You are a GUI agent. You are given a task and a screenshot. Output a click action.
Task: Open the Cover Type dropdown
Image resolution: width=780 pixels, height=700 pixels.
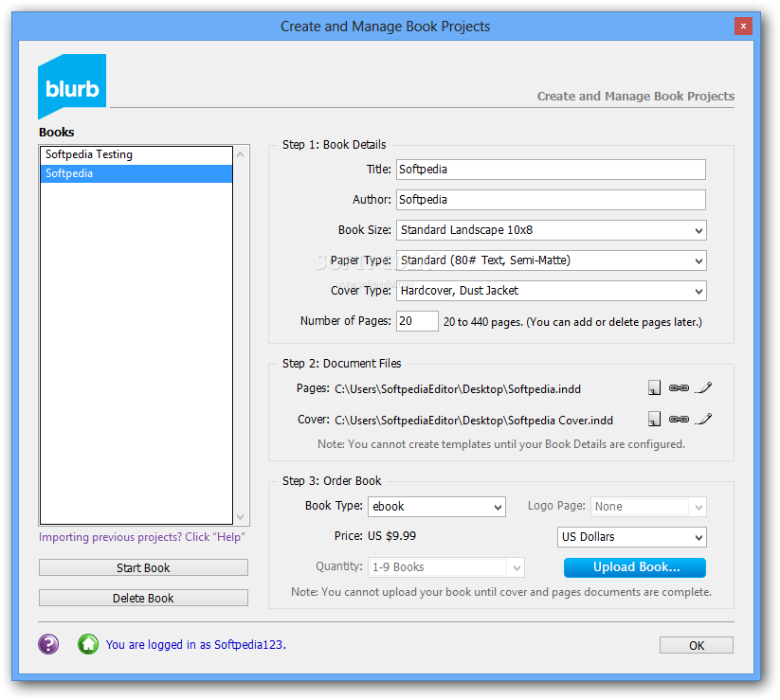tap(552, 291)
